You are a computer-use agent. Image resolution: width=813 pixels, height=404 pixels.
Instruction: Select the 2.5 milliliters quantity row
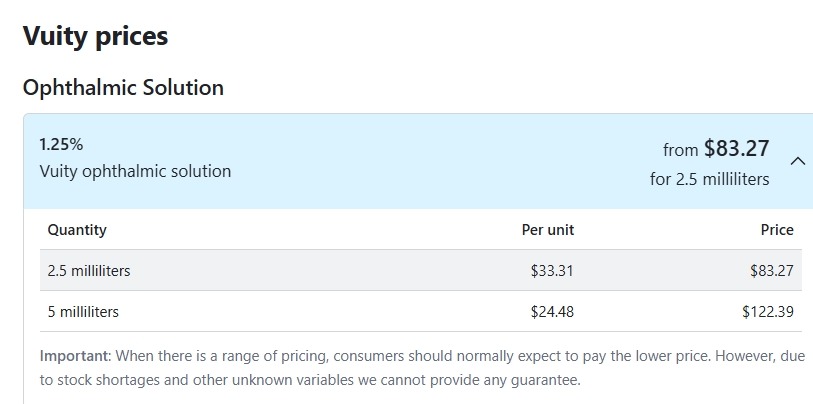pyautogui.click(x=420, y=270)
